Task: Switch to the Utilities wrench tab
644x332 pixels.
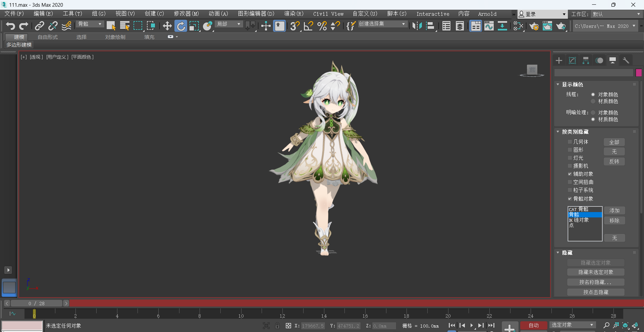Action: click(x=626, y=60)
